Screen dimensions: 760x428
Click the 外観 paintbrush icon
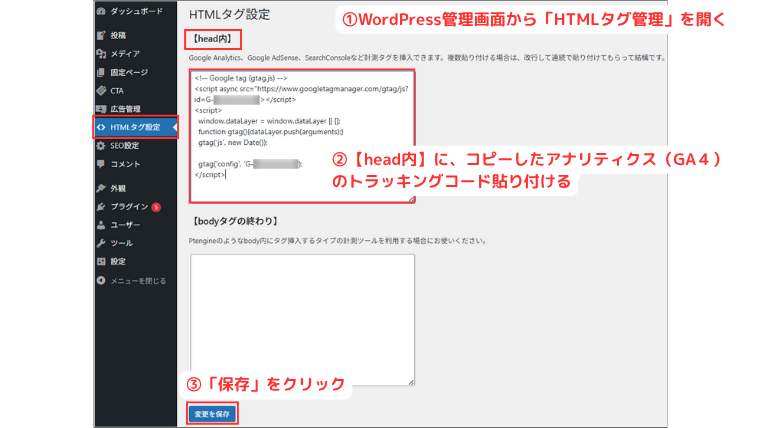coord(101,189)
